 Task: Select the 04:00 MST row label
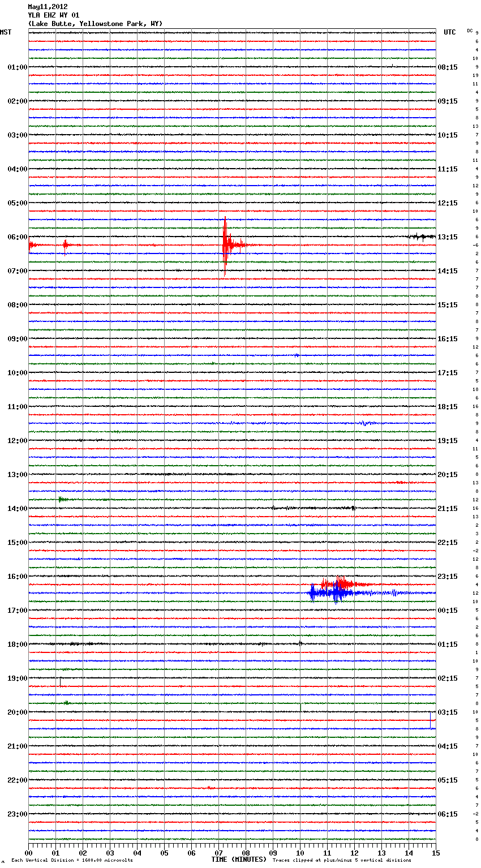[x=18, y=169]
